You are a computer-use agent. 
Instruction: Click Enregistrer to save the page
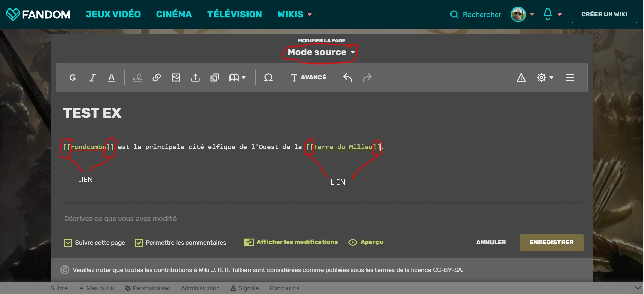coord(552,242)
